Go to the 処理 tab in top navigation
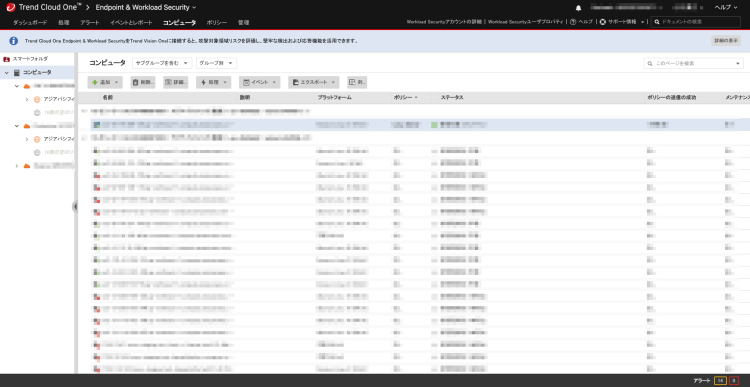This screenshot has height=387, width=750. point(64,22)
